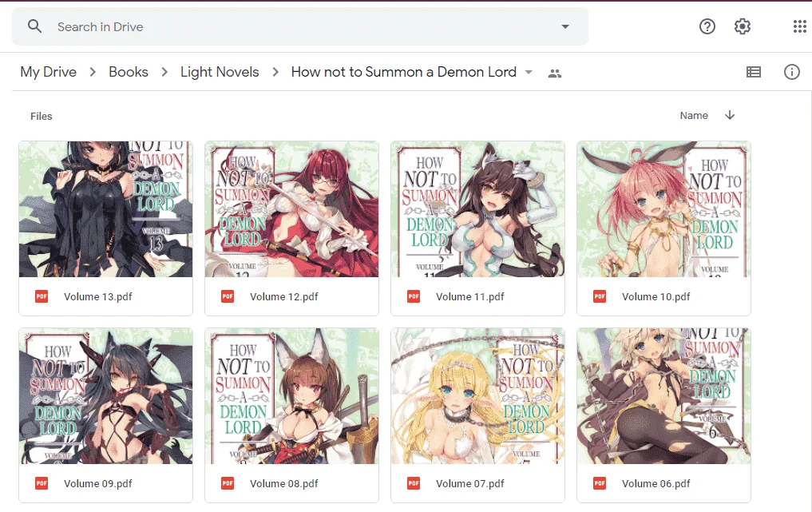The width and height of the screenshot is (812, 512).
Task: Click the Volume 13.pdf file name
Action: 98,297
